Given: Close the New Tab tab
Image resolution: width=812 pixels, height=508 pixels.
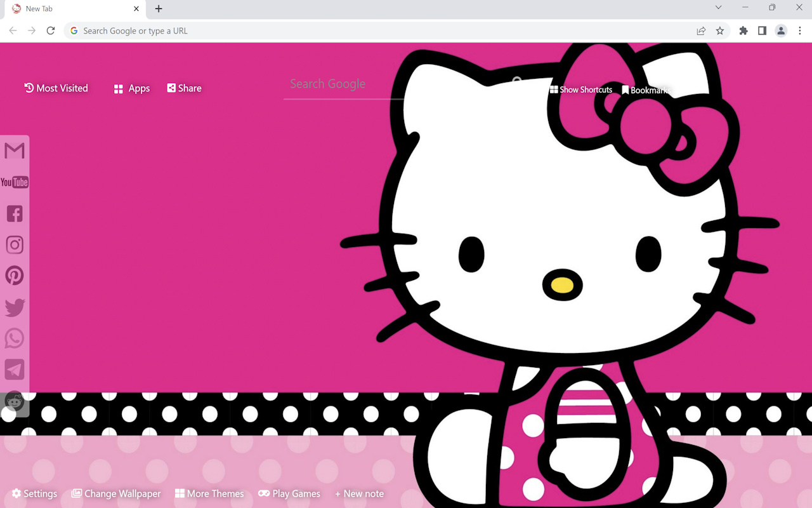Looking at the screenshot, I should (x=136, y=9).
